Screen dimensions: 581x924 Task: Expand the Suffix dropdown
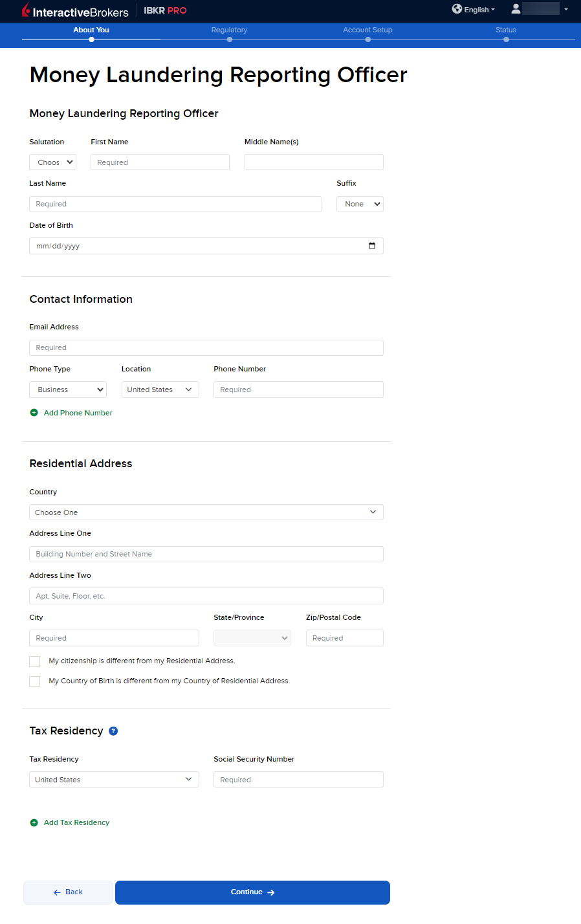pyautogui.click(x=360, y=204)
